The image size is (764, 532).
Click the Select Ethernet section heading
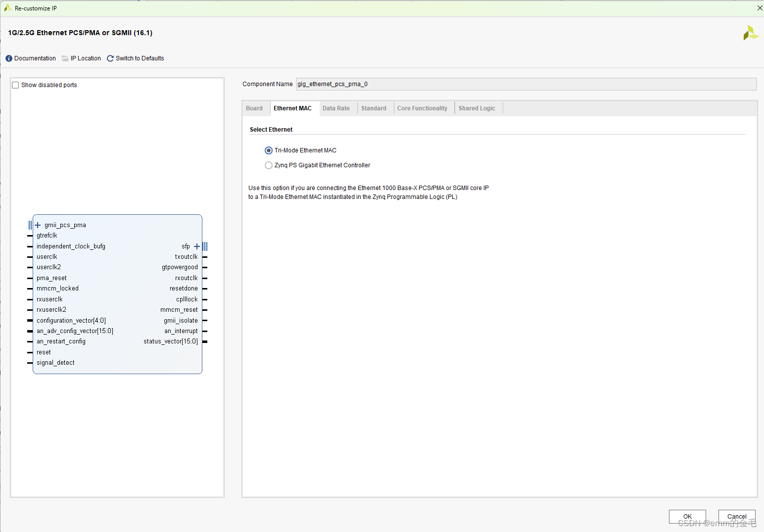(271, 130)
